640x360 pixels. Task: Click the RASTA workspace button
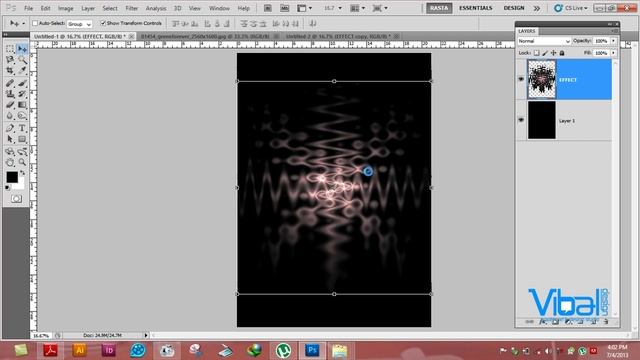439,8
